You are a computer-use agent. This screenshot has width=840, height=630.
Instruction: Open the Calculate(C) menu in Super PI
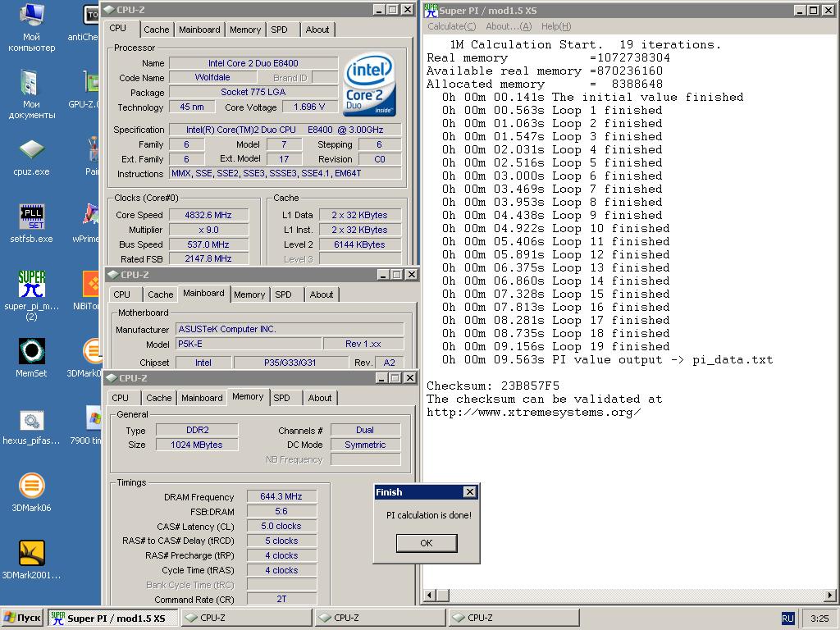click(x=452, y=26)
